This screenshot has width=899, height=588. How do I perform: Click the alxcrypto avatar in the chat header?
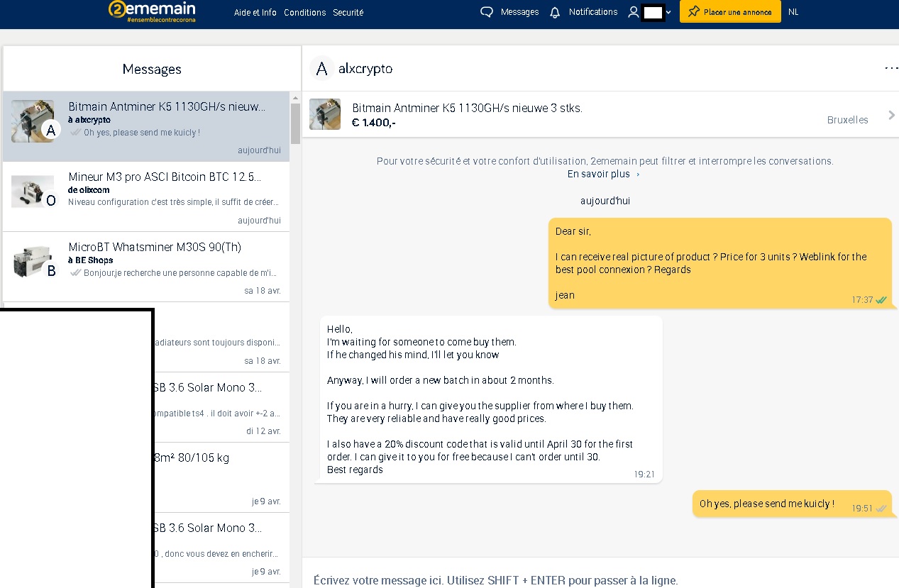coord(321,69)
